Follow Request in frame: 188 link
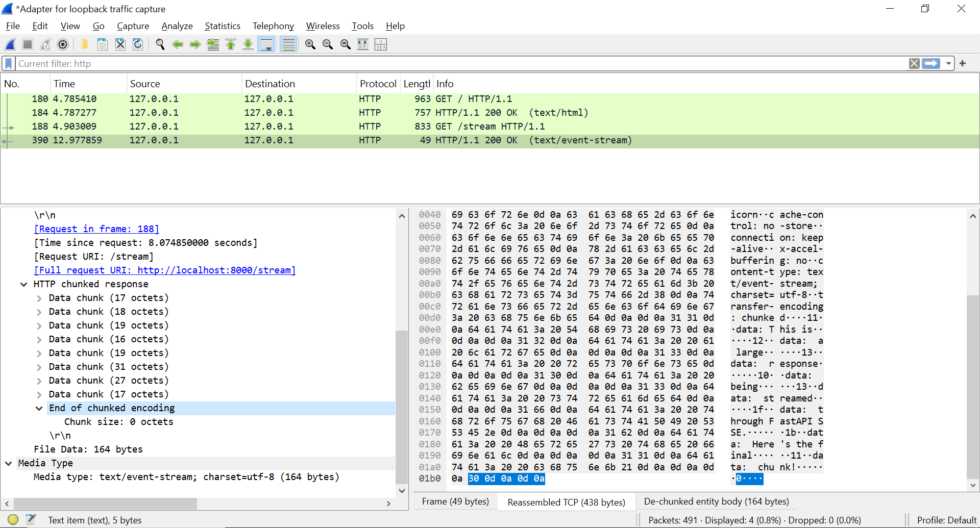Screen dimensions: 980x528 [96, 229]
